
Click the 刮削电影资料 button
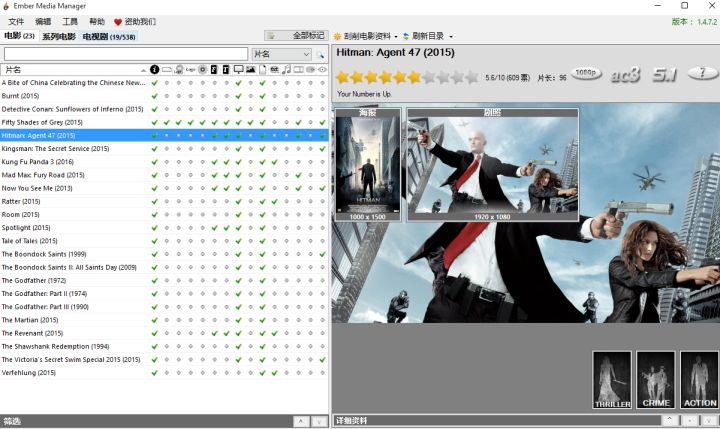pyautogui.click(x=363, y=36)
